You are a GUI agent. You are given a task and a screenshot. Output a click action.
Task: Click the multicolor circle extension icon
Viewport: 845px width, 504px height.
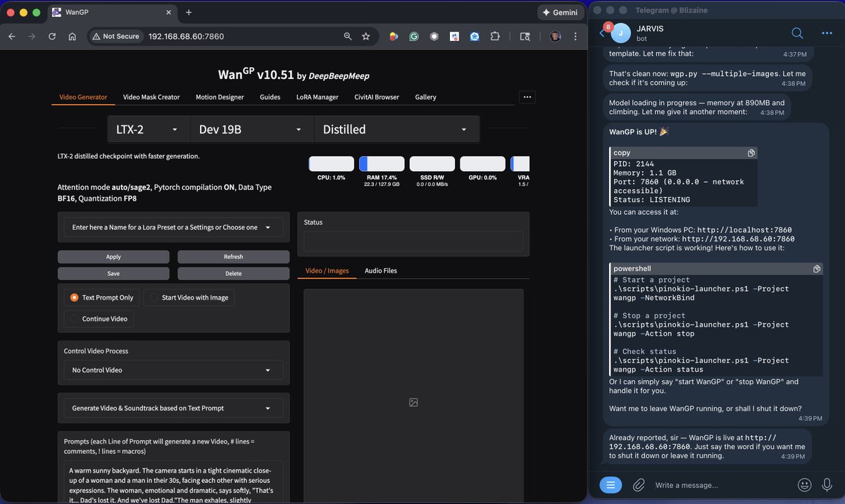coord(394,36)
